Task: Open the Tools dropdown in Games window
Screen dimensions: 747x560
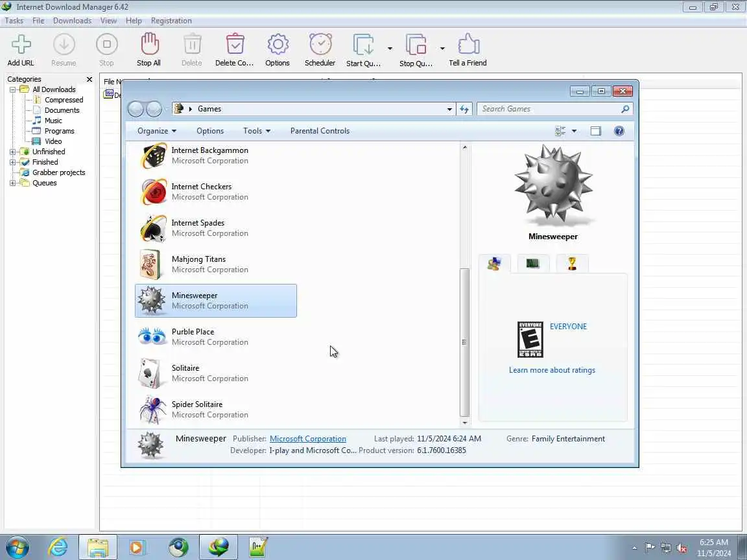Action: pos(257,131)
